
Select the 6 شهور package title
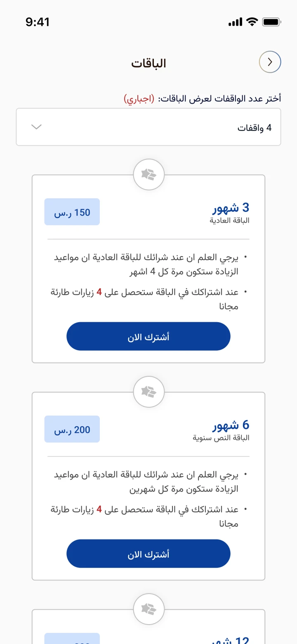click(231, 425)
